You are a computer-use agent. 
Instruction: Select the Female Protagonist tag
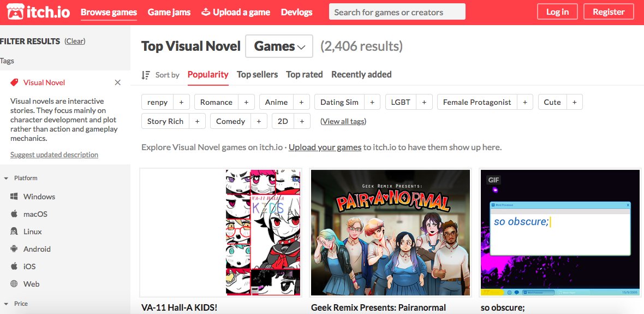(x=477, y=102)
